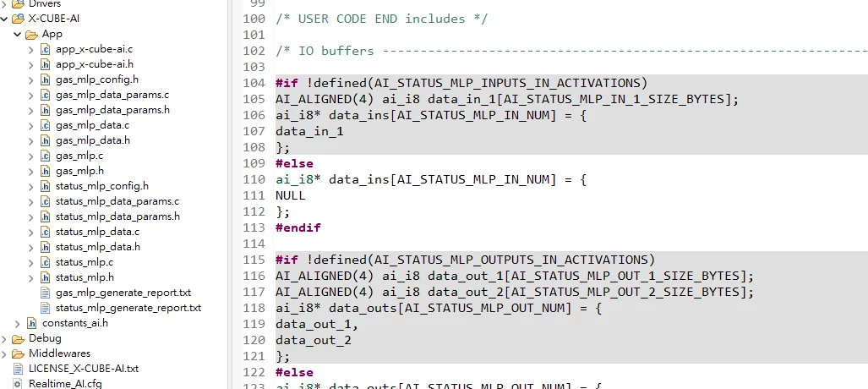The height and width of the screenshot is (389, 868).
Task: Click Realtime_AI.cfg gear file icon
Action: click(x=19, y=383)
